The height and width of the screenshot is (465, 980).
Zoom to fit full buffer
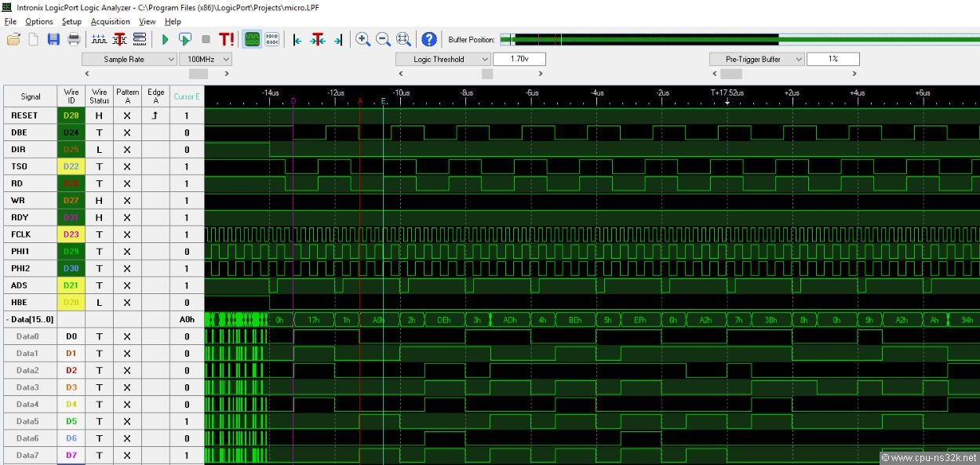point(403,39)
